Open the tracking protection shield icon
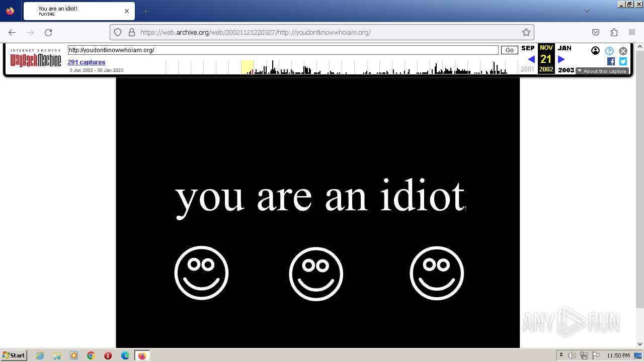This screenshot has width=644, height=362. coord(118,32)
